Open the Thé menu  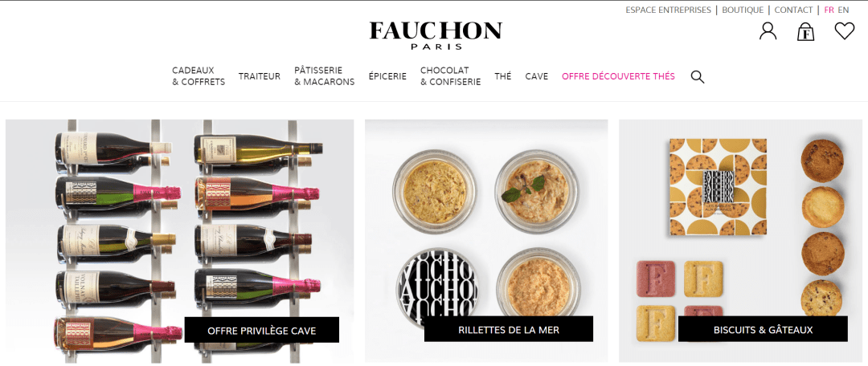(502, 76)
